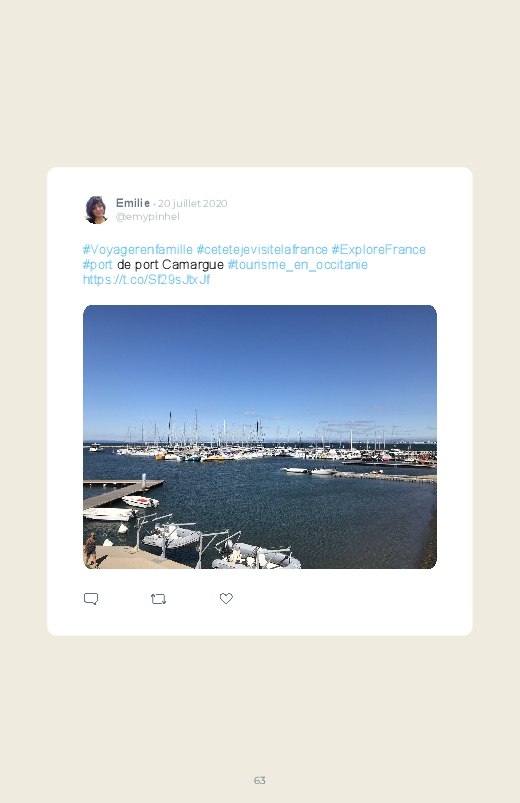The width and height of the screenshot is (520, 803).
Task: Open the #port hashtag
Action: pos(97,265)
